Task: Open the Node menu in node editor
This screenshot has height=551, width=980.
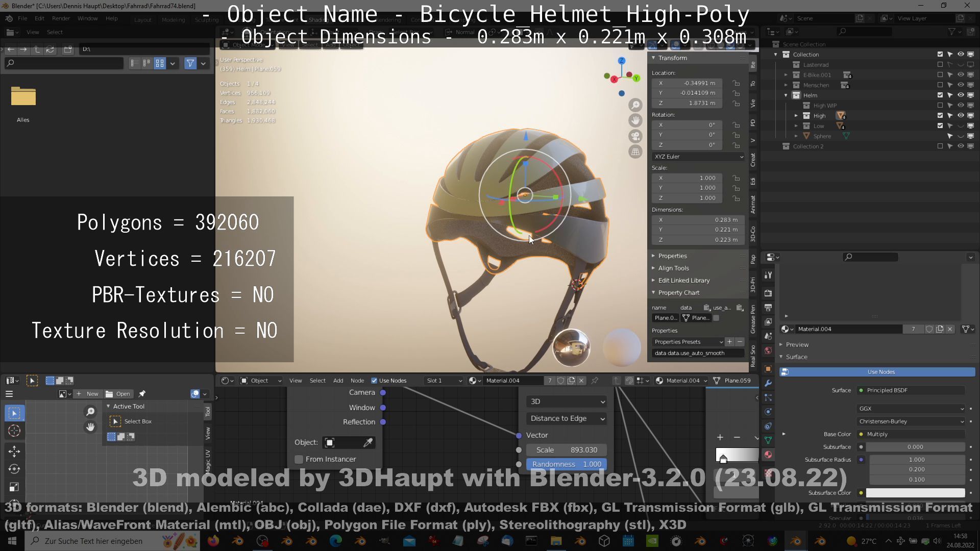Action: click(357, 381)
